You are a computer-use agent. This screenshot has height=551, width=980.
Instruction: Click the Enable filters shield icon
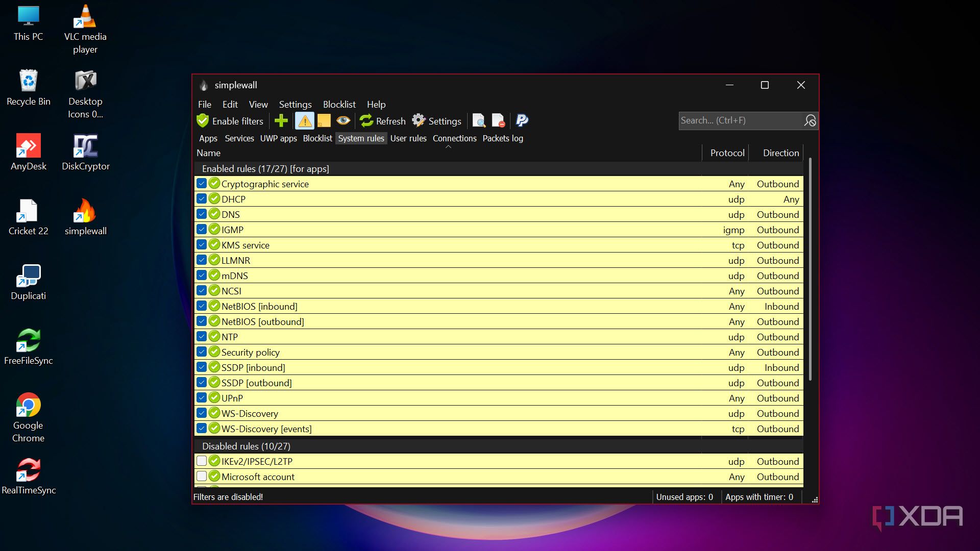203,121
